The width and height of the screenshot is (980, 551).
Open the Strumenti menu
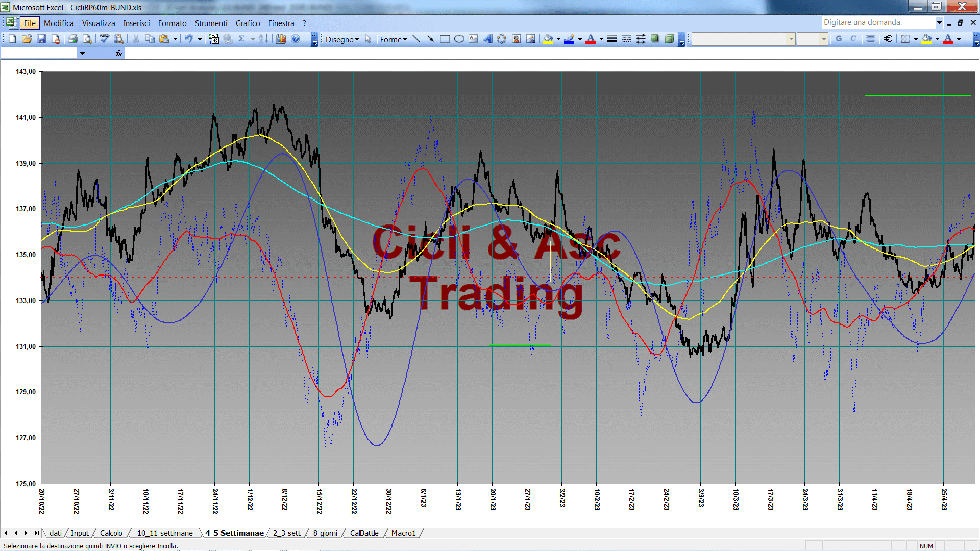tap(211, 23)
